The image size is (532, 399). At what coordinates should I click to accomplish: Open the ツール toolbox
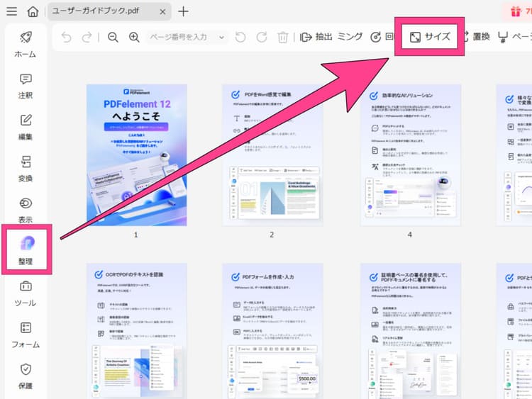(x=26, y=293)
